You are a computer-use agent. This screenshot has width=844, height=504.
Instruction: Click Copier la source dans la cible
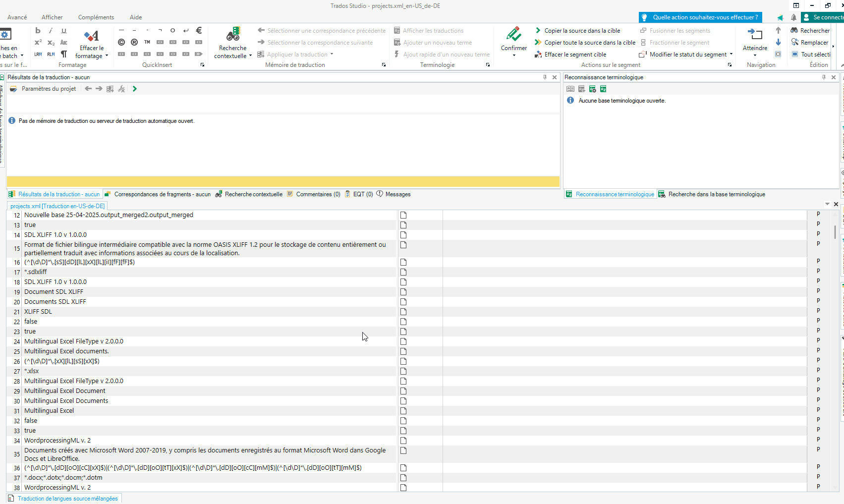[577, 31]
